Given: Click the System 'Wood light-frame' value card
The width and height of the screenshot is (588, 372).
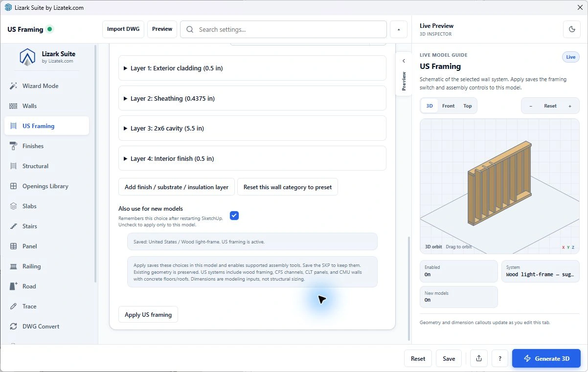Looking at the screenshot, I should [540, 271].
